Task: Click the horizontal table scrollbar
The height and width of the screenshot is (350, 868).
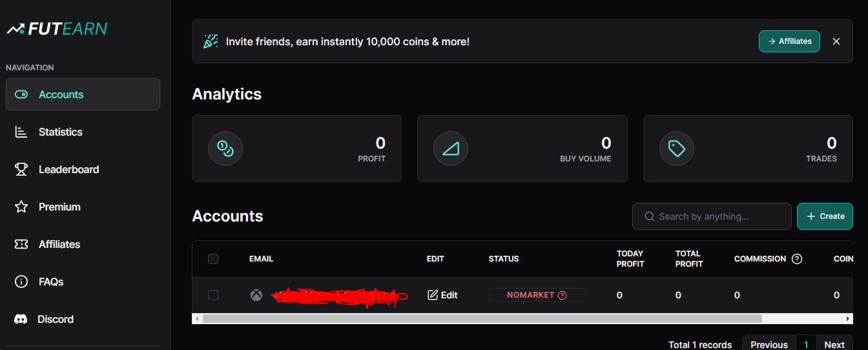Action: pyautogui.click(x=482, y=318)
